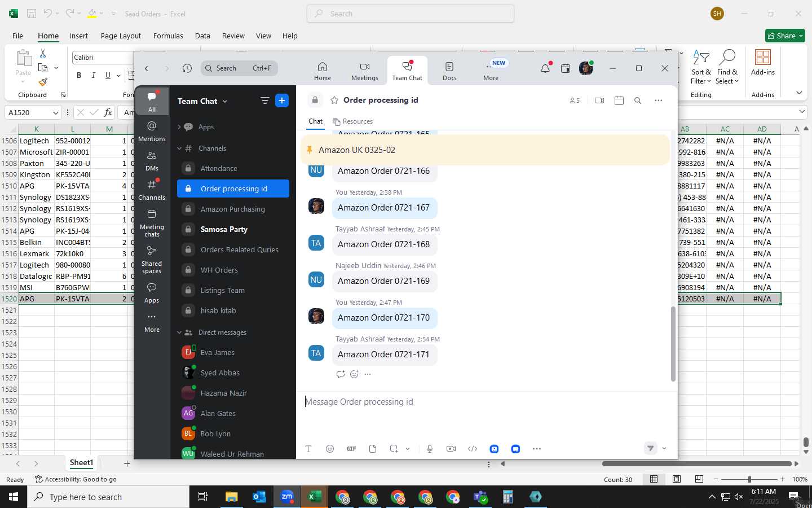Expand the Apps section in chat list
Screen dimensions: 812x508
click(179, 127)
